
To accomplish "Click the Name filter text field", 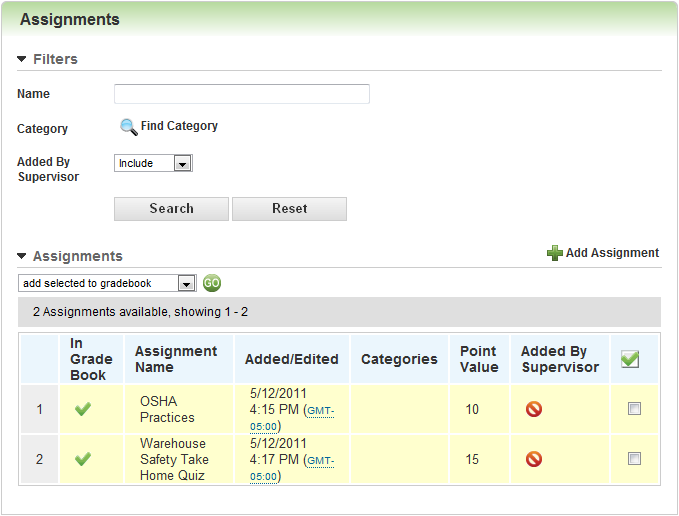I will (242, 94).
